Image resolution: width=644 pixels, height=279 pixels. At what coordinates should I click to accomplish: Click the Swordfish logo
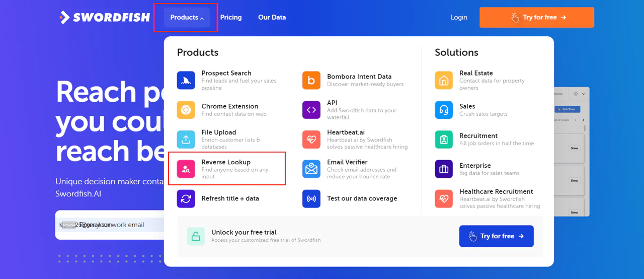104,18
